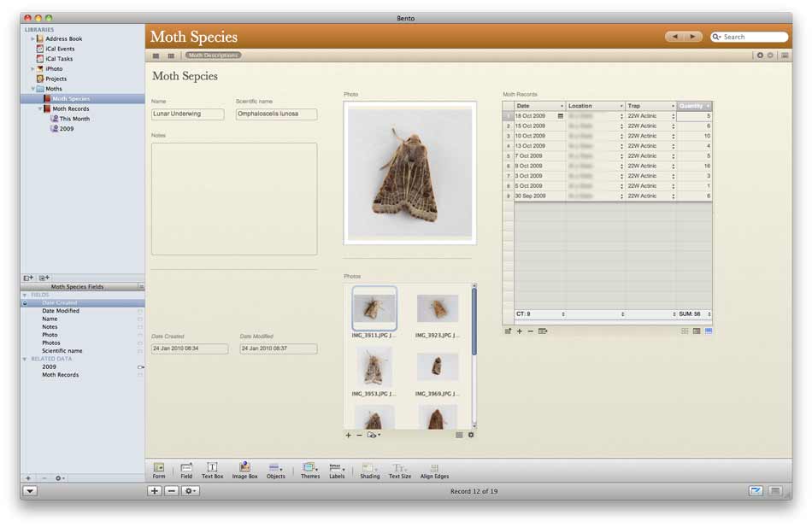Screen dimensions: 812x527
Task: Use the Align Edges tool
Action: coord(434,471)
